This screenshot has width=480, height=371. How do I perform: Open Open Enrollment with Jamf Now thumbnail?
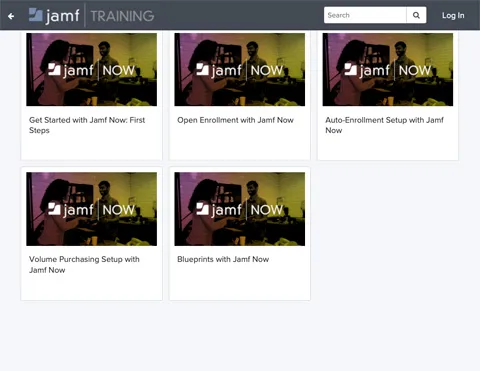point(240,69)
